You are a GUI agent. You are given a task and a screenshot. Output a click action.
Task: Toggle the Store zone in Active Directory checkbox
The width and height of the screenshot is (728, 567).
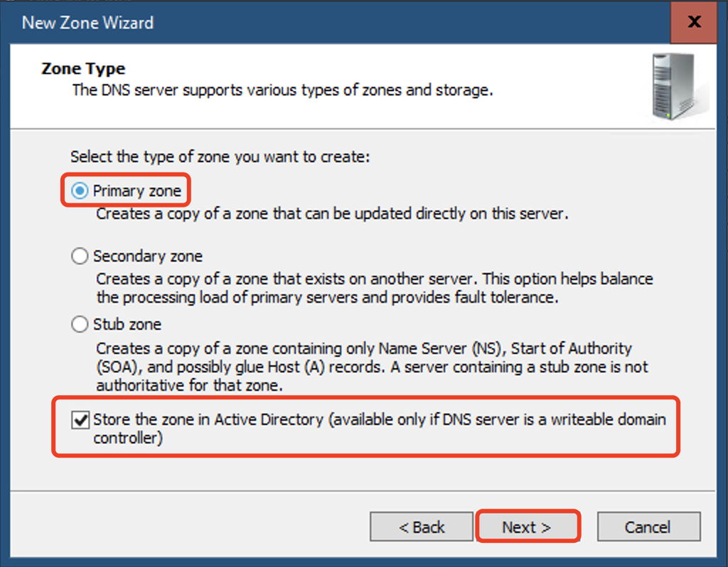pyautogui.click(x=80, y=420)
